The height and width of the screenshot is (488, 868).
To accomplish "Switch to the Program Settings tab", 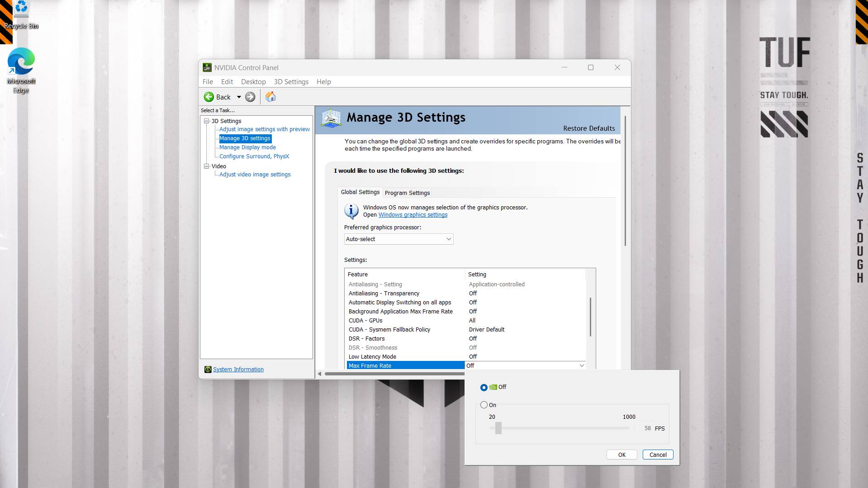I will tap(407, 193).
